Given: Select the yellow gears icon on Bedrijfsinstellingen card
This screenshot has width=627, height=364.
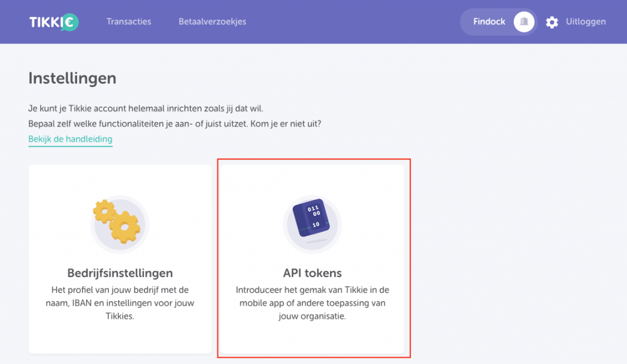Looking at the screenshot, I should 119,223.
